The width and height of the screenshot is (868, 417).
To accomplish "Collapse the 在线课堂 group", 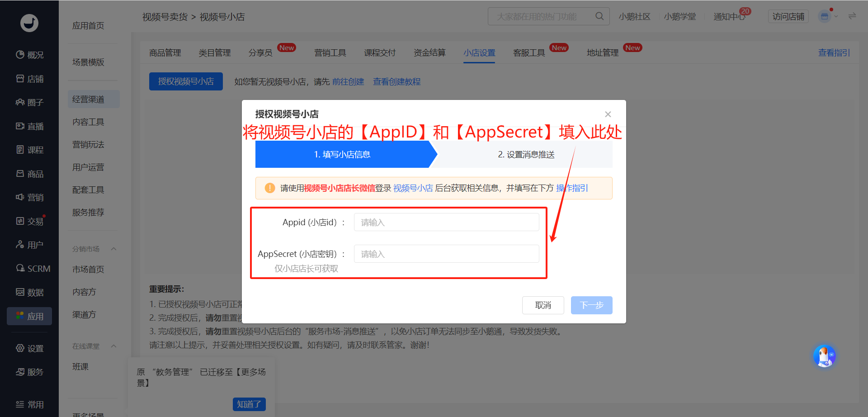I will [x=114, y=346].
